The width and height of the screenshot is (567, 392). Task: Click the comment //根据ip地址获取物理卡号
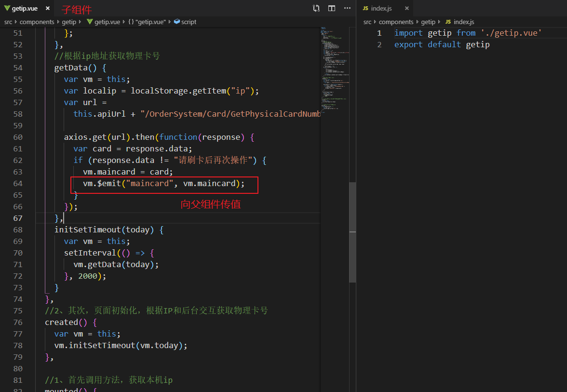click(x=107, y=56)
